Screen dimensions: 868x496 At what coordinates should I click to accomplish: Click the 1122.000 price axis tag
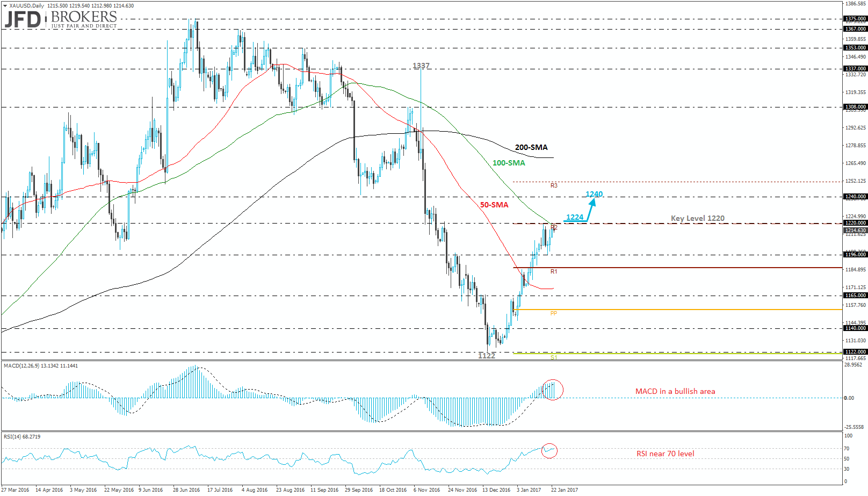coord(856,352)
